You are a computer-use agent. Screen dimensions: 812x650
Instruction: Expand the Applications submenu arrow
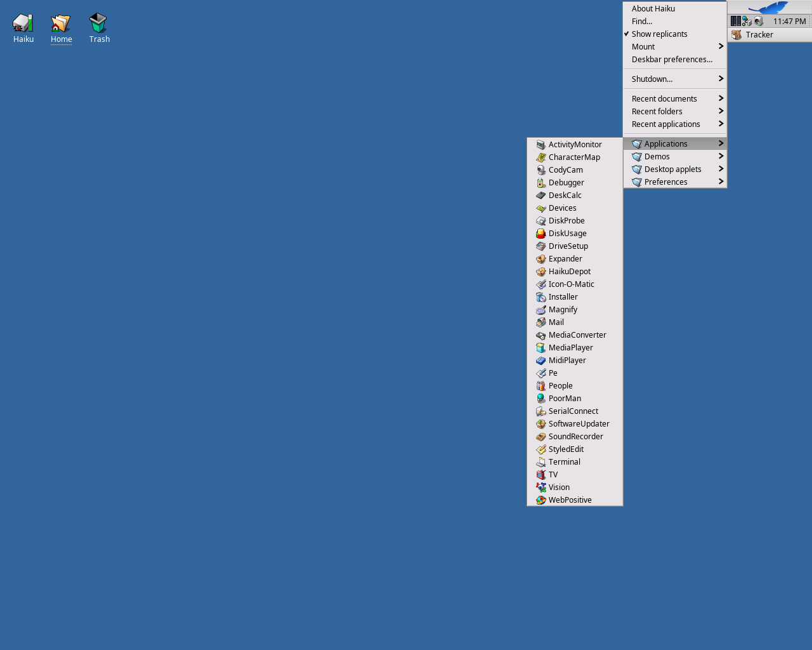(x=721, y=143)
